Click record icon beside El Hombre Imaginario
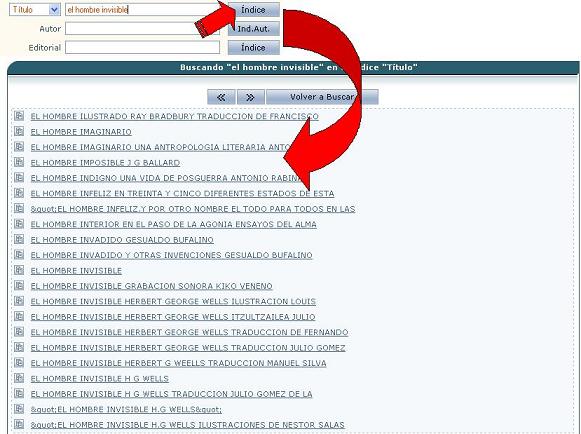The image size is (581, 434). [19, 131]
